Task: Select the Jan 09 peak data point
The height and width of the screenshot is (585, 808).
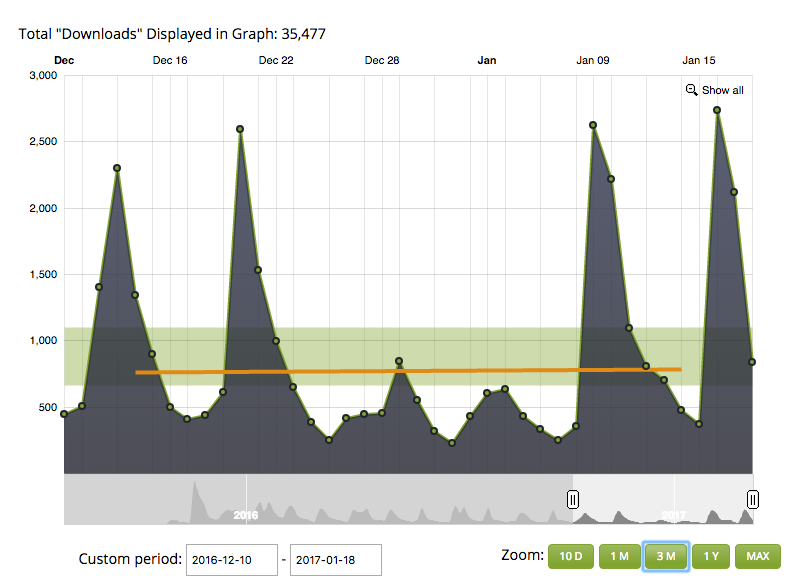Action: pyautogui.click(x=593, y=127)
